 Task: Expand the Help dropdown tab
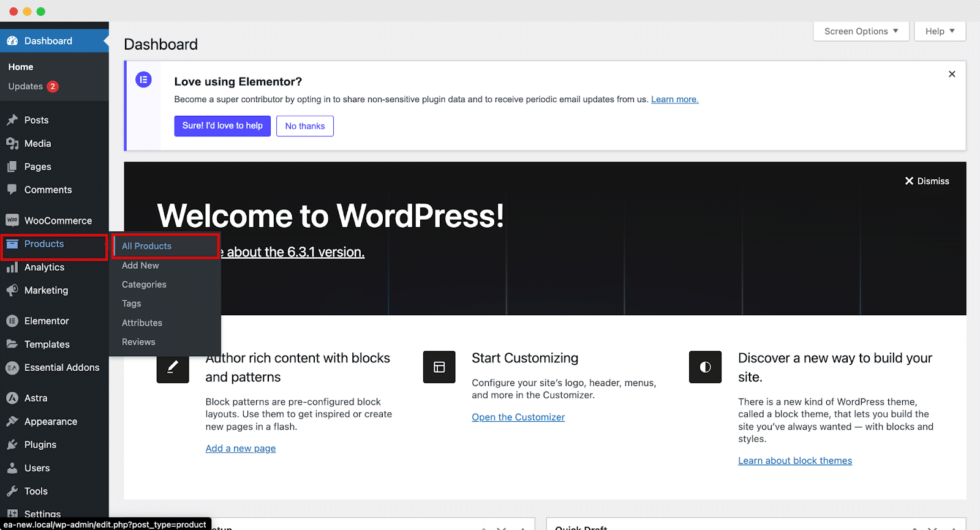pos(940,31)
